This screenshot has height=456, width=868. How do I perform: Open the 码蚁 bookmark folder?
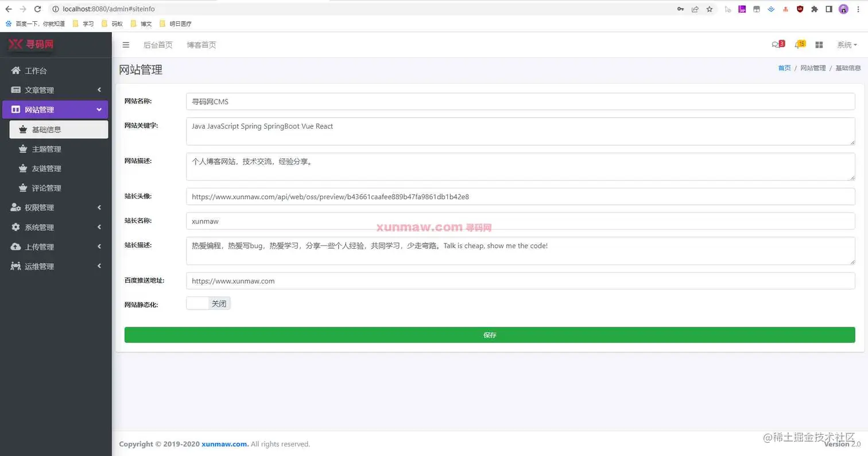(x=112, y=24)
